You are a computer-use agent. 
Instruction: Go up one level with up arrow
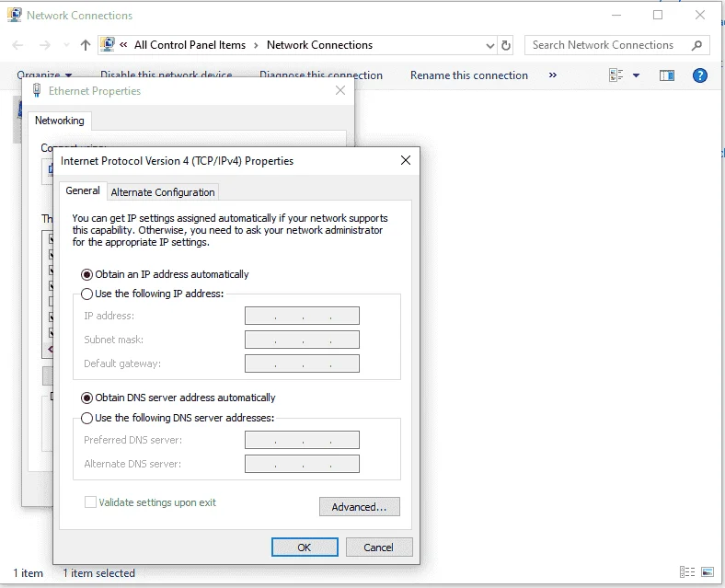click(x=85, y=45)
